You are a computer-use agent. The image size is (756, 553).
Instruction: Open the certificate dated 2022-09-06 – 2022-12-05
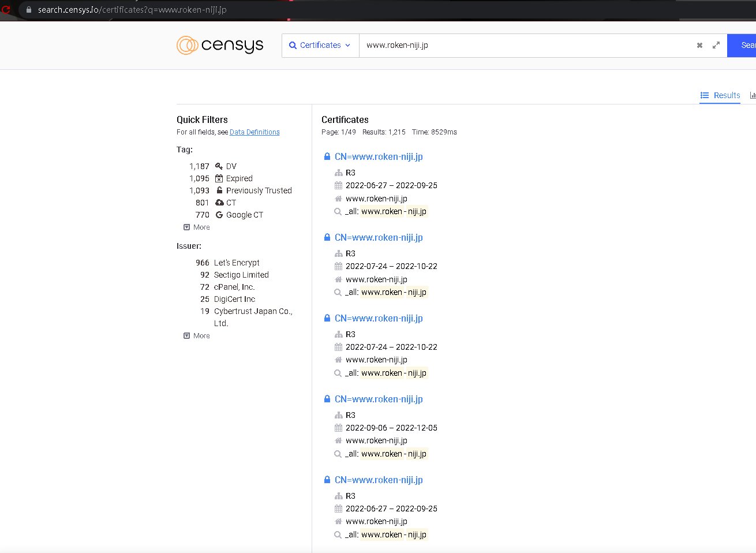[x=379, y=399]
